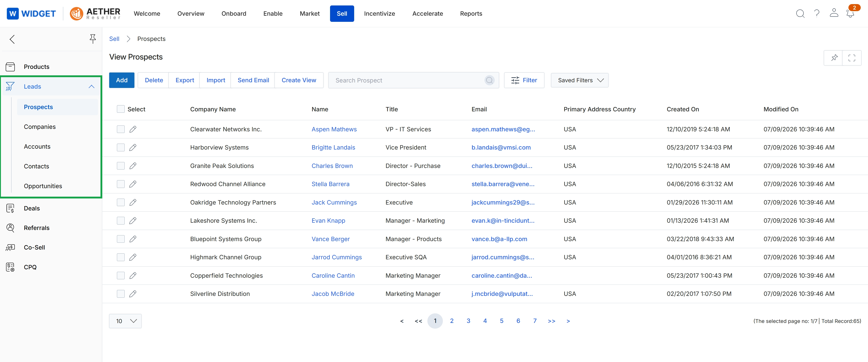The width and height of the screenshot is (868, 362).
Task: Click the Sell breadcrumb link
Action: click(114, 39)
